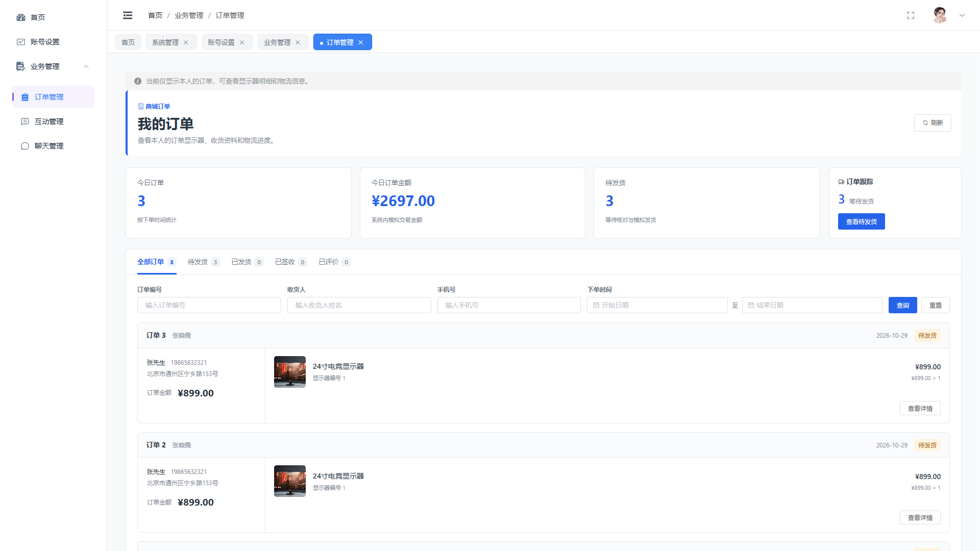980x551 pixels.
Task: Select the 已评价 filter tab
Action: pos(335,262)
